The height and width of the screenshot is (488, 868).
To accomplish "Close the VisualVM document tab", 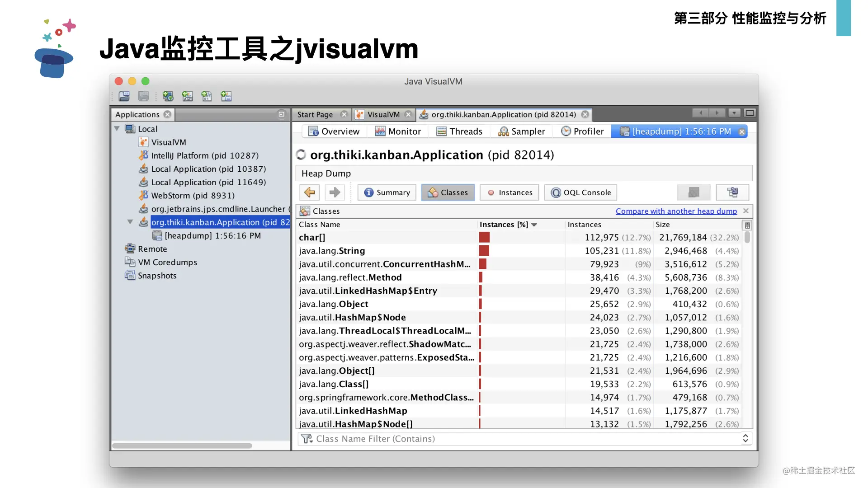I will click(x=408, y=114).
